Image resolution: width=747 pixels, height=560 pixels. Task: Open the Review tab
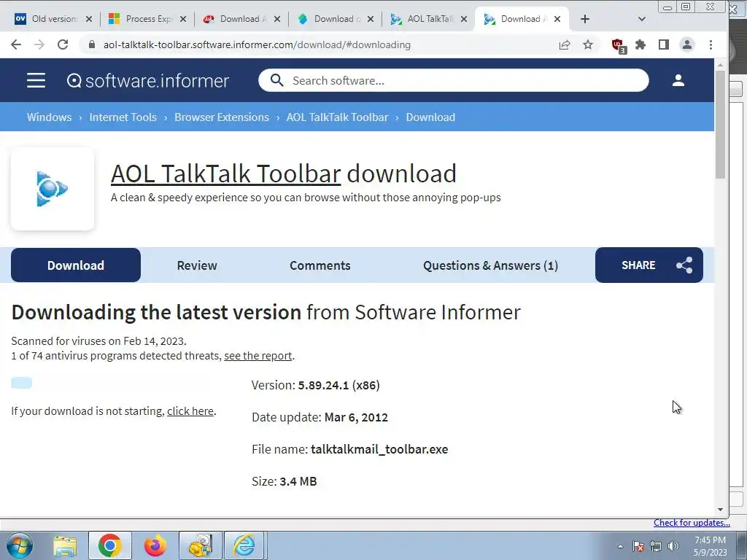coord(197,265)
